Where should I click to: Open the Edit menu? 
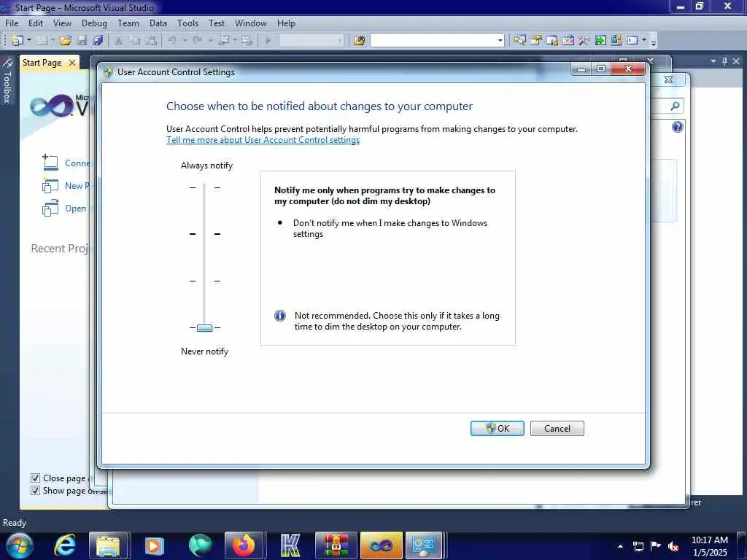click(36, 23)
